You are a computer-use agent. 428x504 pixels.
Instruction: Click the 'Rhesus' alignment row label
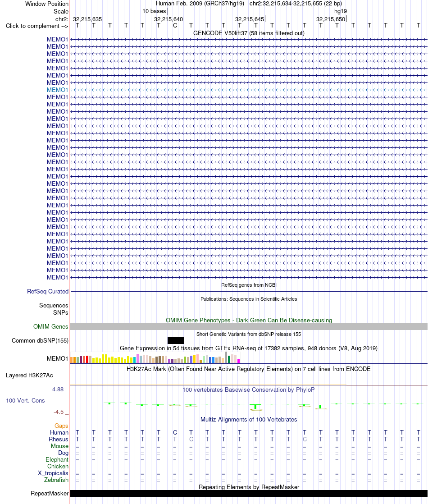pos(59,440)
